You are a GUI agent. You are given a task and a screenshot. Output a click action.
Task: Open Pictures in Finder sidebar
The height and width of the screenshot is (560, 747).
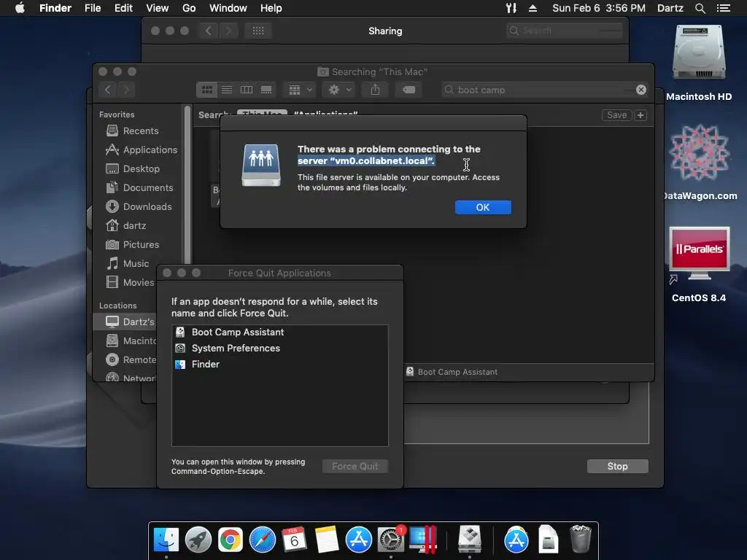[x=133, y=244]
